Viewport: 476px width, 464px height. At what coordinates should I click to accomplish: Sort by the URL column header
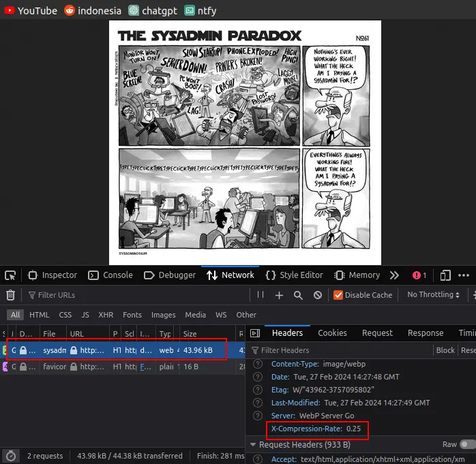88,334
